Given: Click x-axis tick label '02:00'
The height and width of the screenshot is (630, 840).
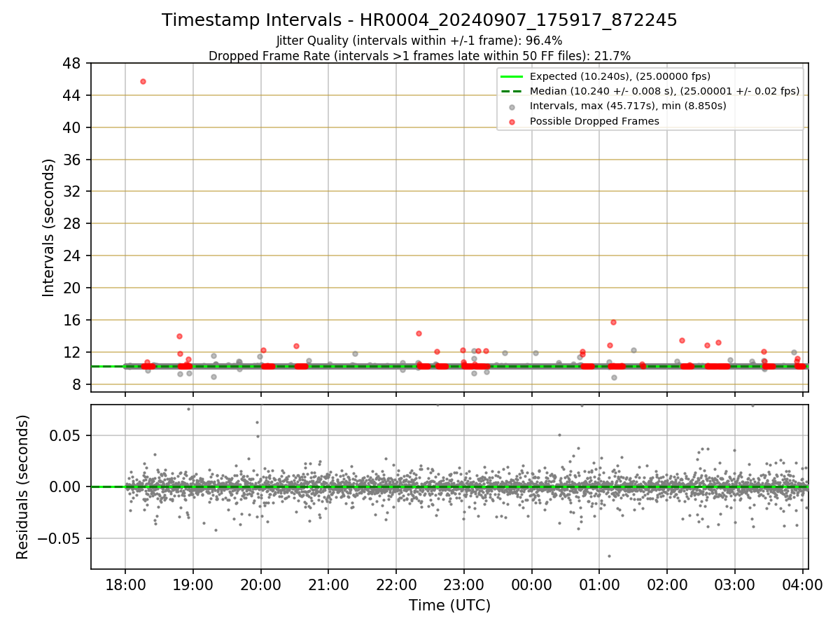Looking at the screenshot, I should [x=666, y=584].
